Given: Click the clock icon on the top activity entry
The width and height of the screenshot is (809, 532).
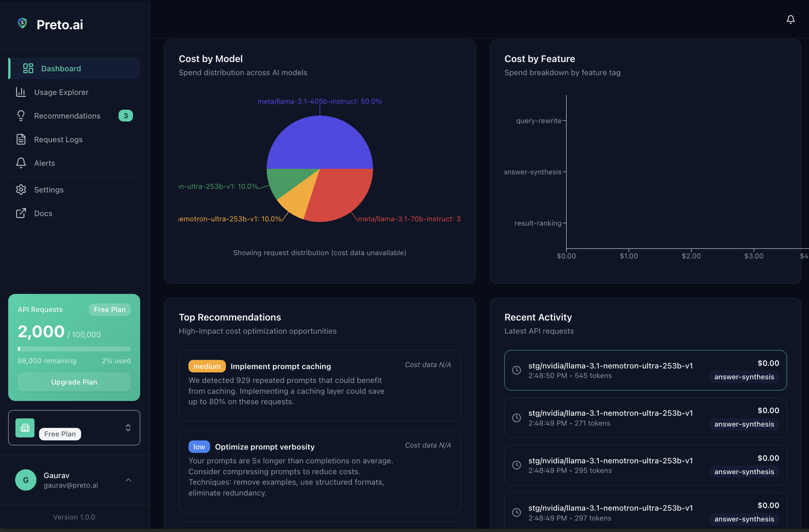Looking at the screenshot, I should coord(517,370).
